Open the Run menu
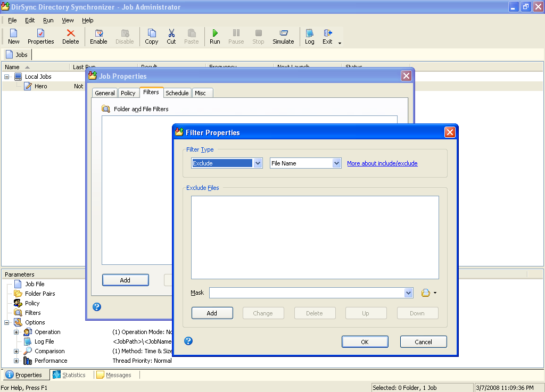Image resolution: width=545 pixels, height=392 pixels. (48, 21)
